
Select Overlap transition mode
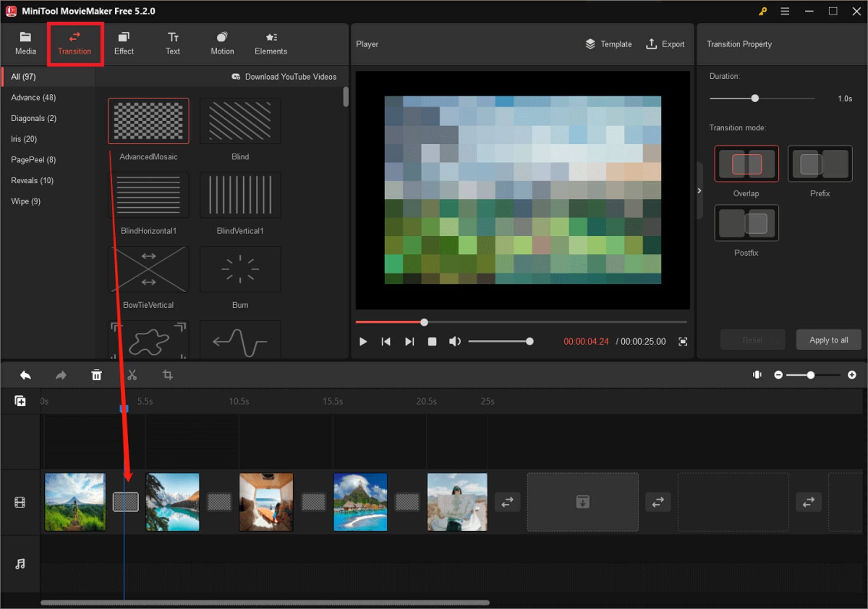[746, 164]
